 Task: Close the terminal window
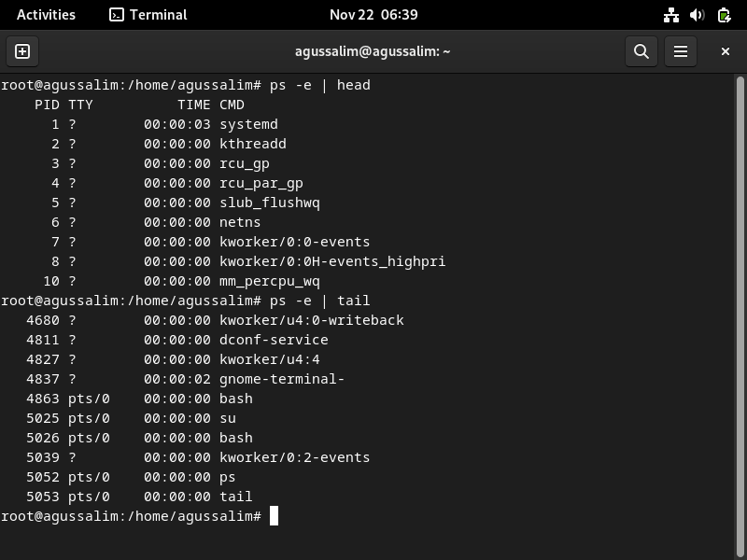726,51
